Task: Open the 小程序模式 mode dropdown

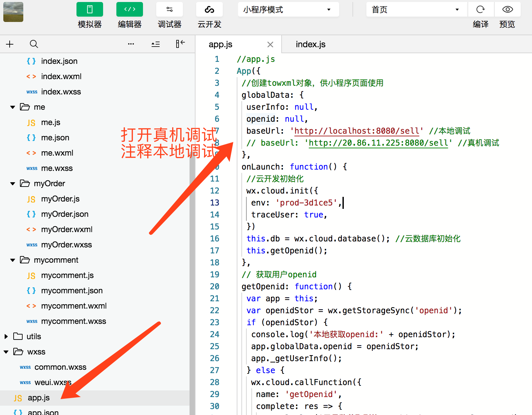Action: [x=288, y=9]
